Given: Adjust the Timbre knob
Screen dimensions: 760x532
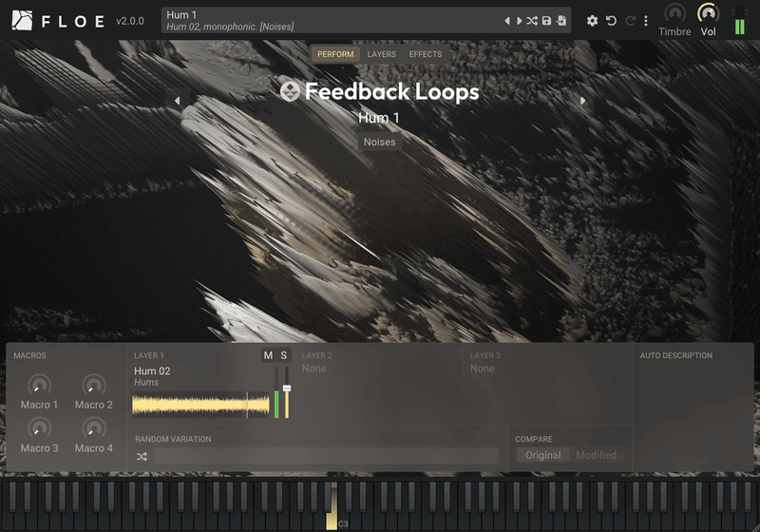Looking at the screenshot, I should [x=674, y=13].
